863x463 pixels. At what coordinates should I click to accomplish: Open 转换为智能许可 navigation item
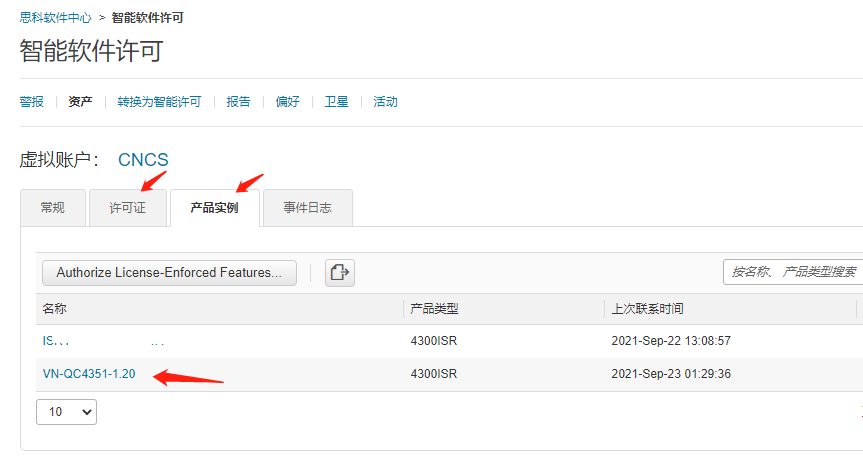[x=159, y=102]
